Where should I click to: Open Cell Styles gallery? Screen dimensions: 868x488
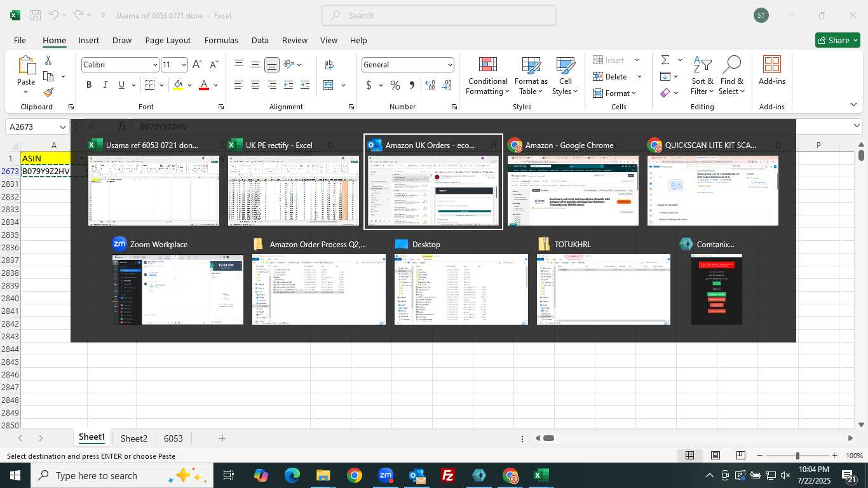[565, 76]
